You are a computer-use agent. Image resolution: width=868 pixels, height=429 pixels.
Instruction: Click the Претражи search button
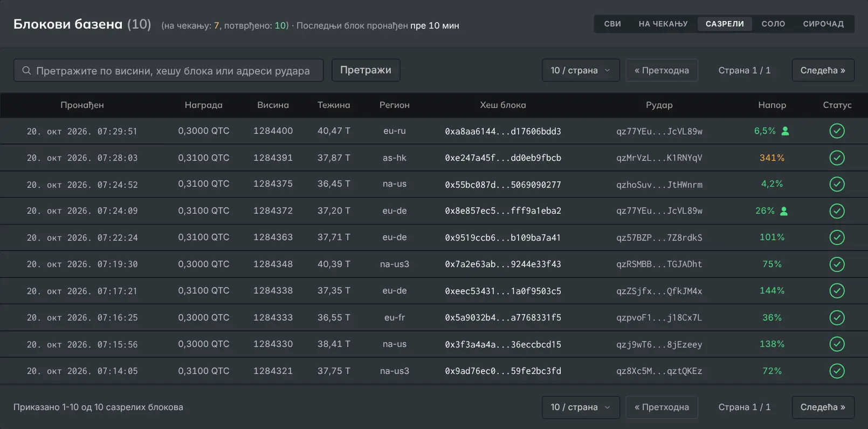(366, 70)
